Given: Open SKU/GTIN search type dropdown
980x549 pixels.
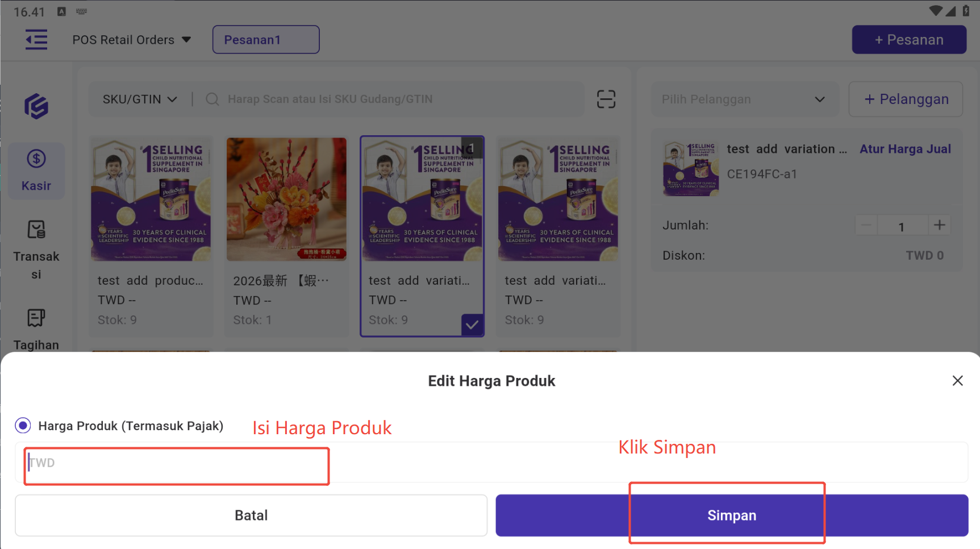Looking at the screenshot, I should tap(140, 99).
